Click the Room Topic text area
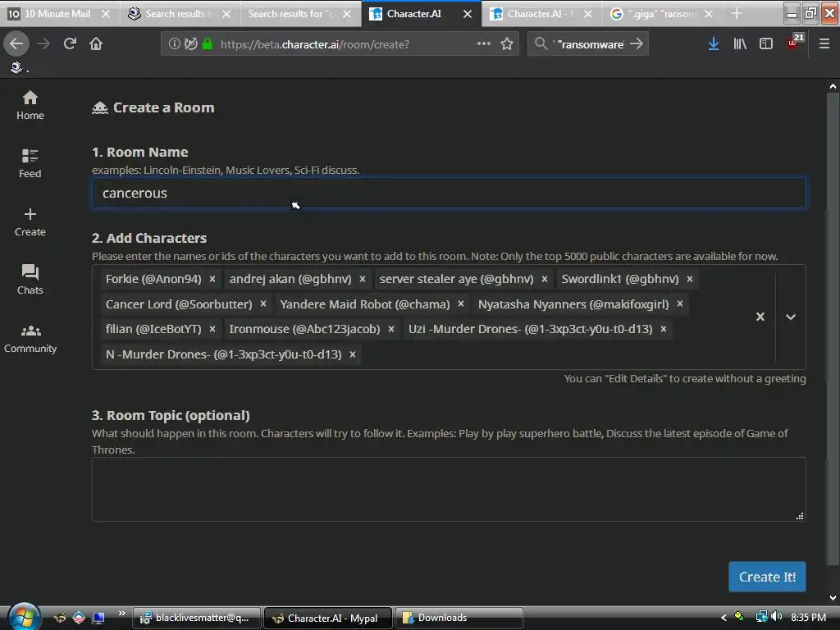Image resolution: width=840 pixels, height=630 pixels. pos(449,489)
